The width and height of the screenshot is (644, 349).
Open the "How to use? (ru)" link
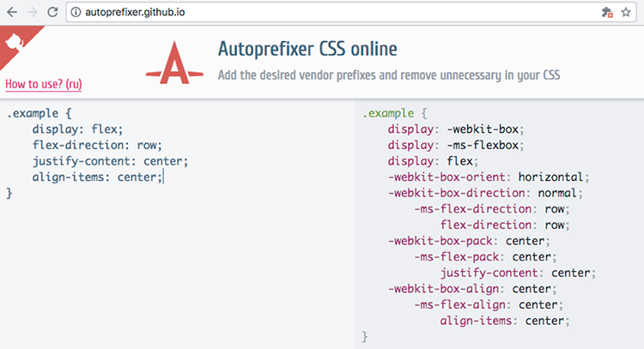coord(44,84)
